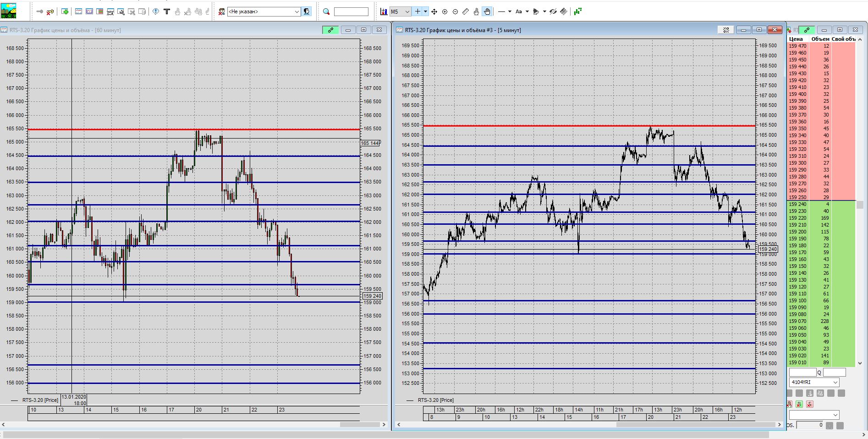Click the crossed-out people icon beside client box
868x439 pixels.
[222, 11]
